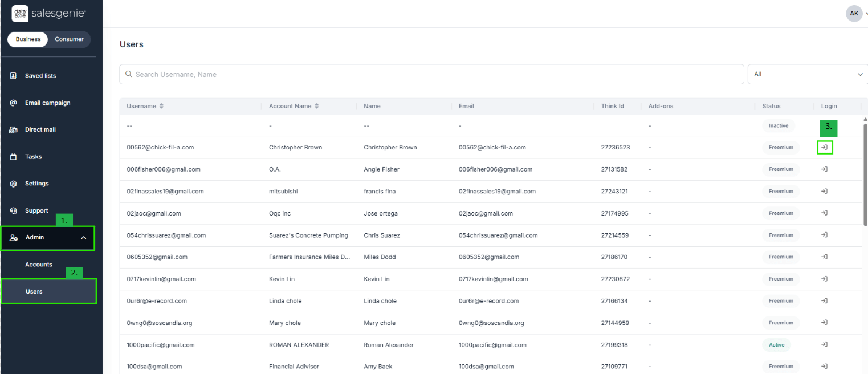Open the All status filter dropdown
Image resolution: width=868 pixels, height=374 pixels.
[807, 74]
